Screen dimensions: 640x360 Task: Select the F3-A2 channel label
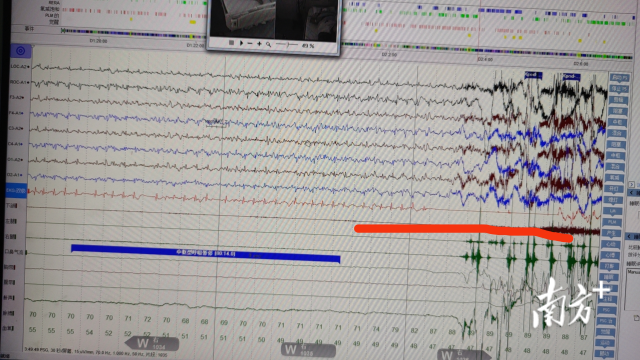(17, 97)
